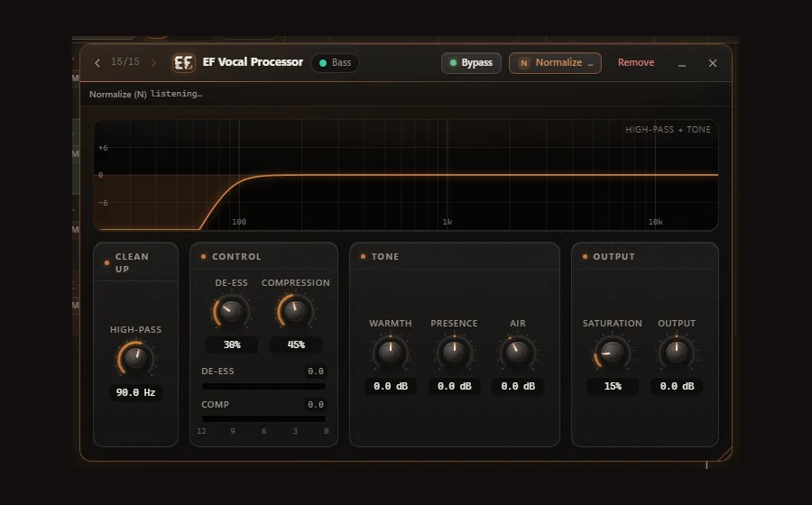Click the Output 0.0 dB value field
The height and width of the screenshot is (505, 812).
pos(677,387)
